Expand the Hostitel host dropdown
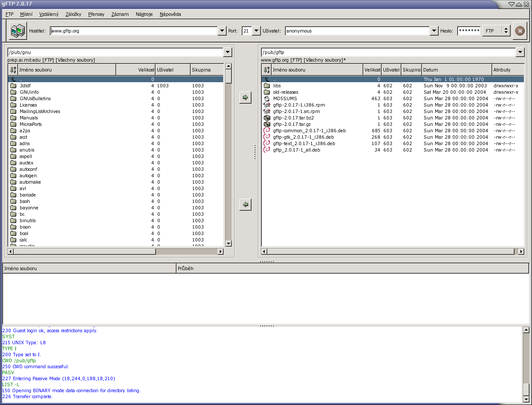Image resolution: width=532 pixels, height=405 pixels. click(222, 31)
